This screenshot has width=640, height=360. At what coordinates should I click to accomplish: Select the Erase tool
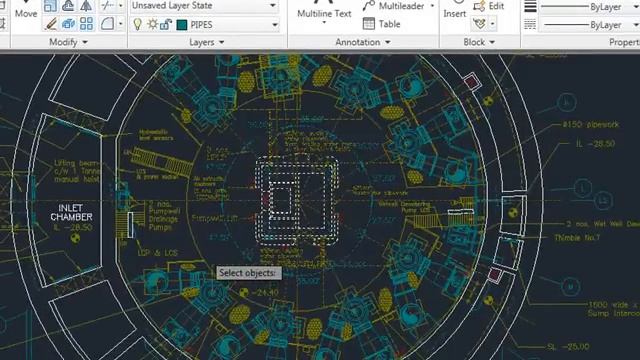[x=51, y=24]
